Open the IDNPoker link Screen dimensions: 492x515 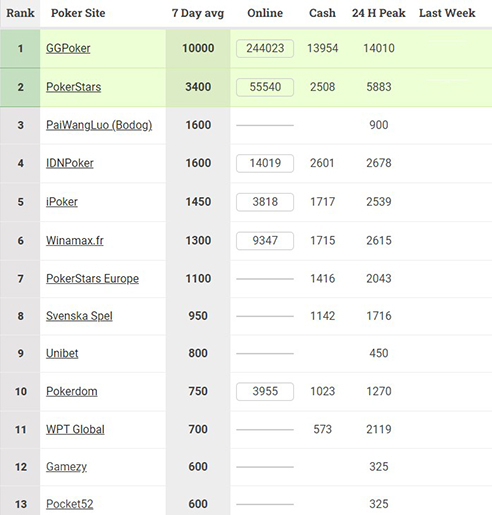click(70, 163)
